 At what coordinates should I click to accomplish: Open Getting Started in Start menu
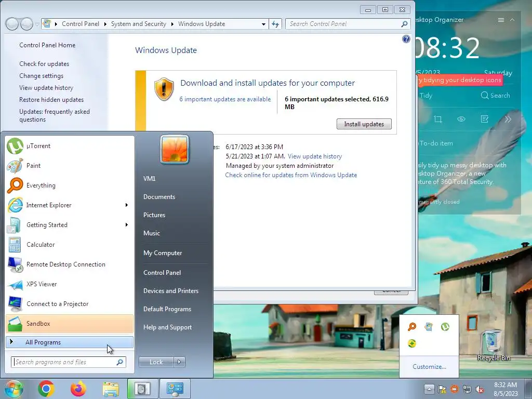click(x=70, y=224)
